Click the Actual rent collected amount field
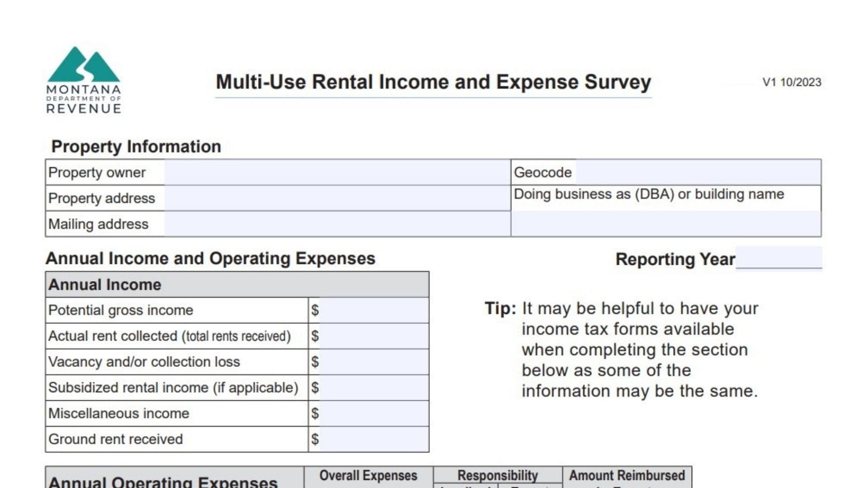 click(374, 336)
